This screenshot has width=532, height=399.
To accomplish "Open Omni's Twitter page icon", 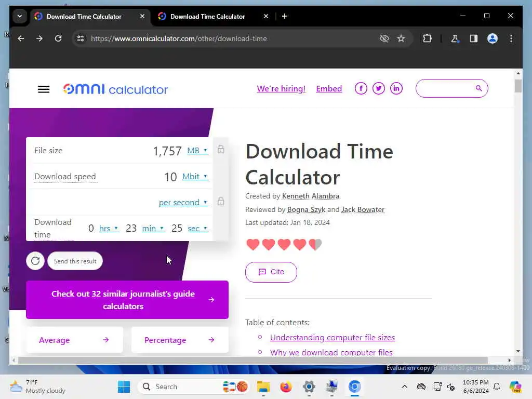I will click(379, 88).
